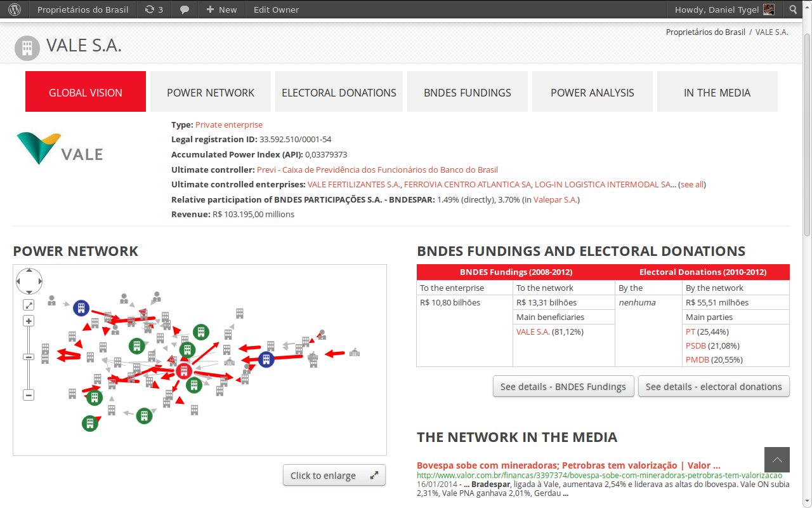Click the Click to enlarge button
The image size is (812, 508).
[x=334, y=476]
